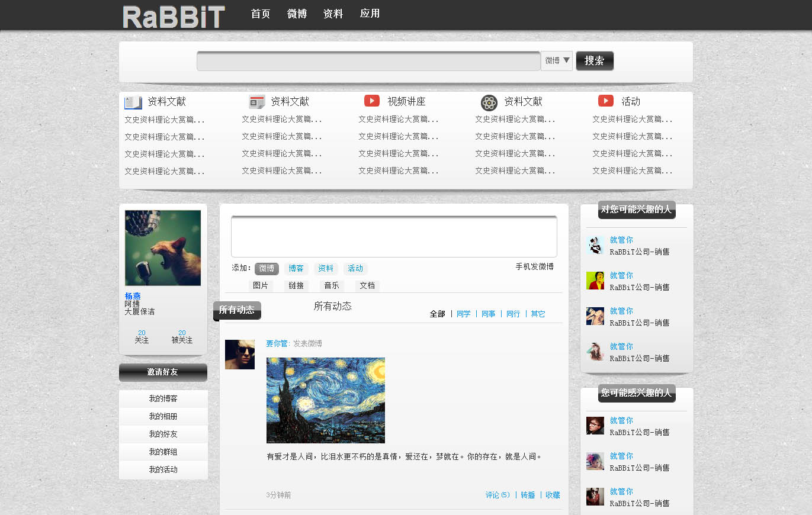
Task: Open the Starry Night post image
Action: coord(326,400)
